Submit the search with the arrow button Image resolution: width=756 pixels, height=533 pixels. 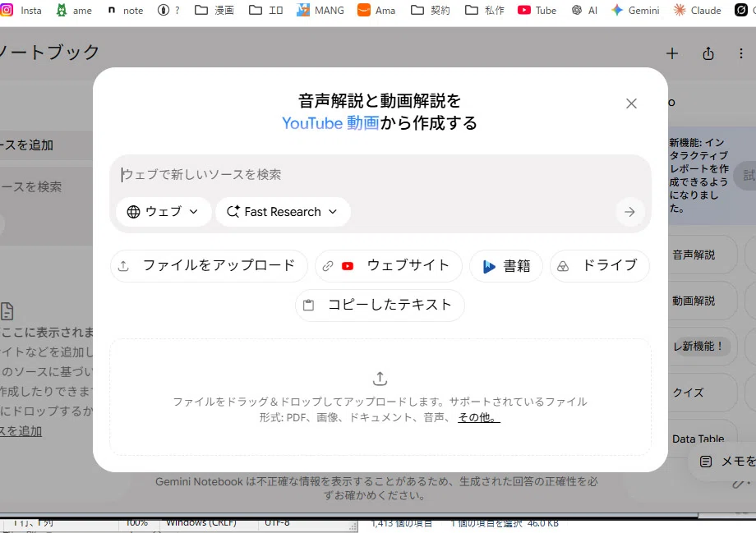tap(629, 212)
